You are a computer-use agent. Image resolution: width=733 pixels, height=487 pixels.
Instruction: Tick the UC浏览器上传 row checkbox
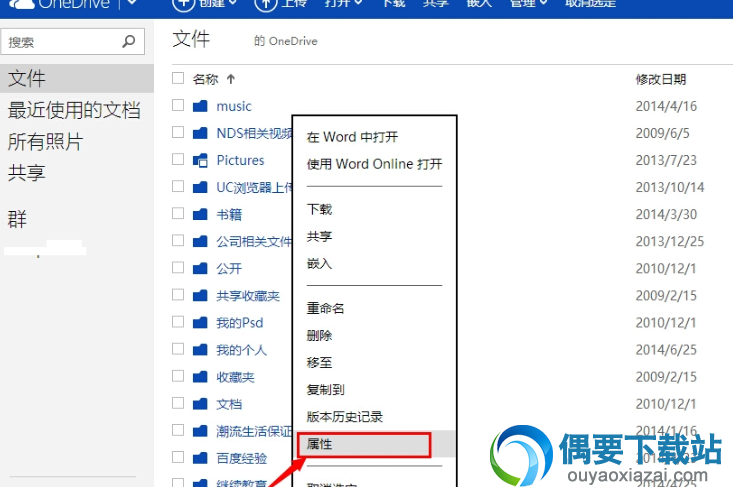[178, 186]
